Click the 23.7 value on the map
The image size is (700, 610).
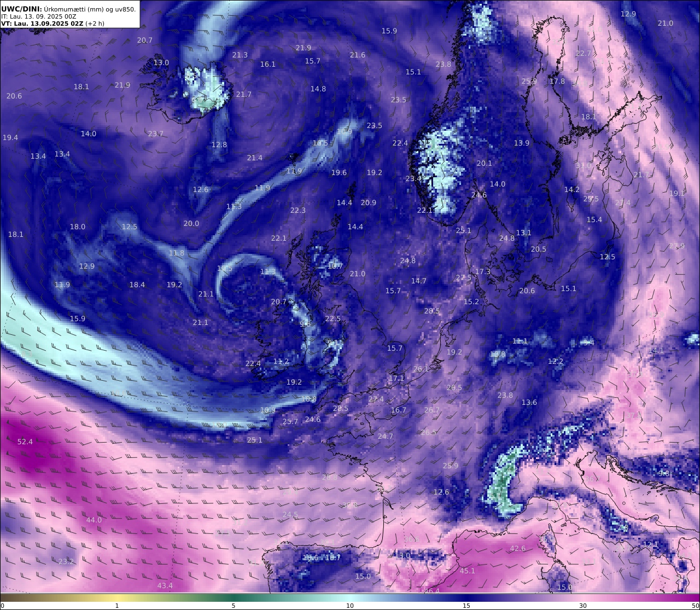155,133
